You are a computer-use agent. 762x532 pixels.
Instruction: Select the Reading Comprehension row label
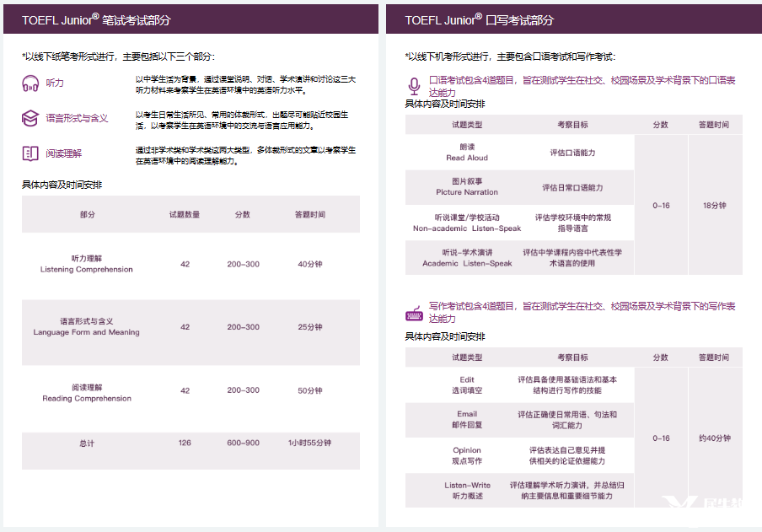(x=87, y=393)
